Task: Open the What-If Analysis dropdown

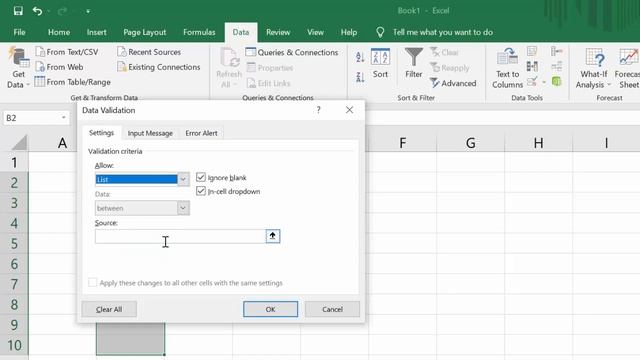Action: point(593,68)
